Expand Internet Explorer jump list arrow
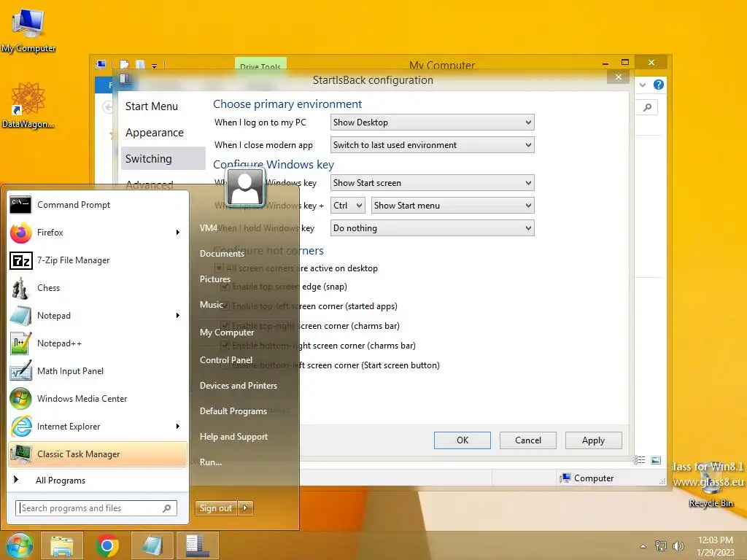 (178, 426)
